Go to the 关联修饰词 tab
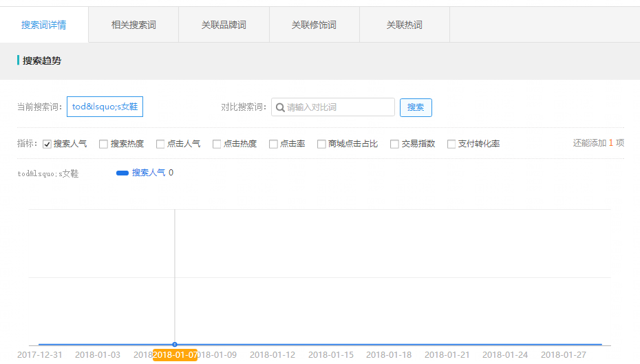640x364 pixels. [x=314, y=25]
